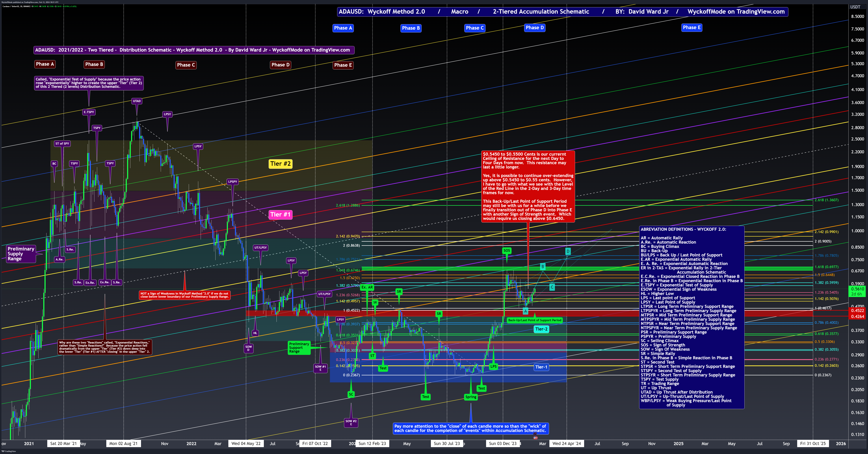The height and width of the screenshot is (454, 868).
Task: Click the Fri 31 Oct '25 date marker
Action: (x=813, y=444)
